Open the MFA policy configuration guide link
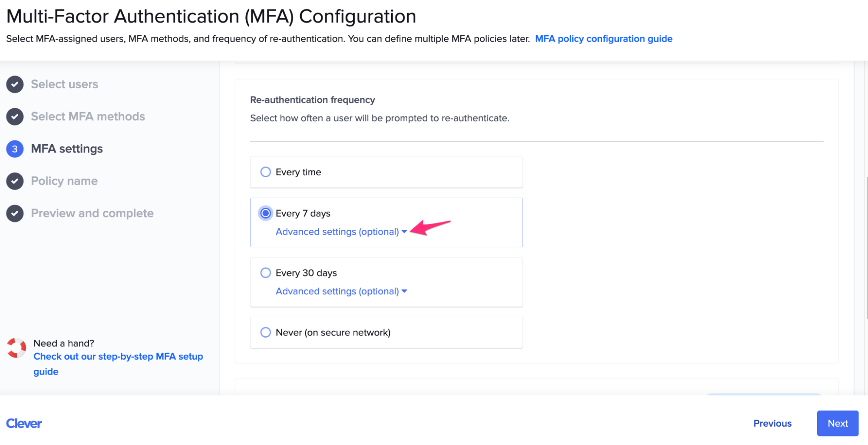 (x=604, y=39)
